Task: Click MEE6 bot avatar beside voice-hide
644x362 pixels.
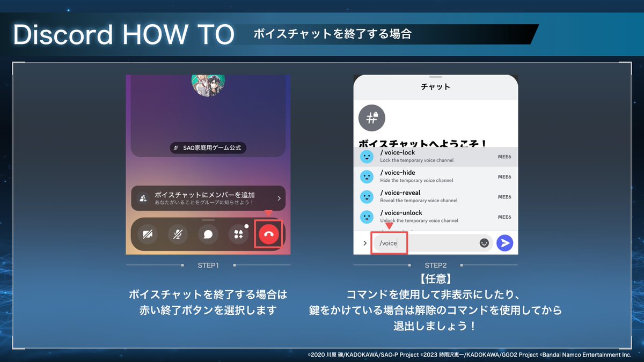Action: [x=367, y=176]
